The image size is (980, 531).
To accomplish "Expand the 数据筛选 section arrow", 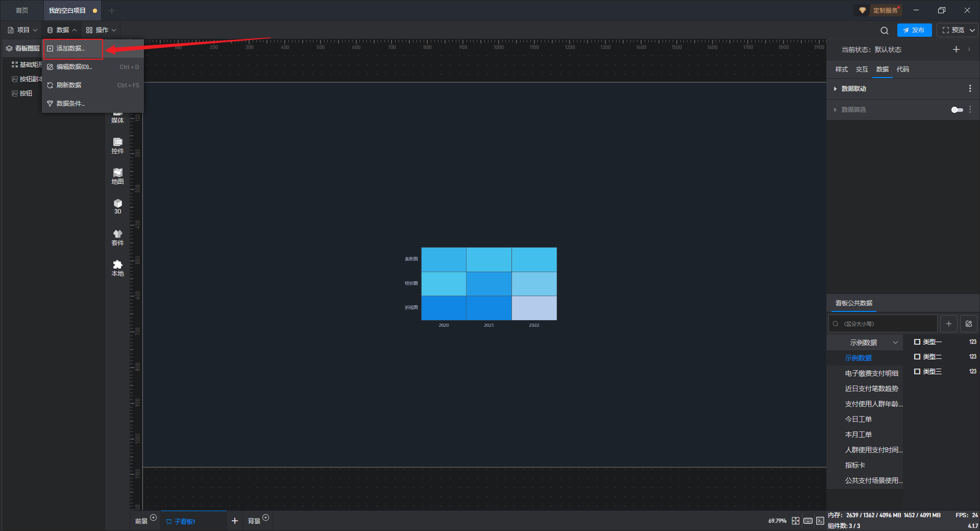I will click(x=835, y=110).
